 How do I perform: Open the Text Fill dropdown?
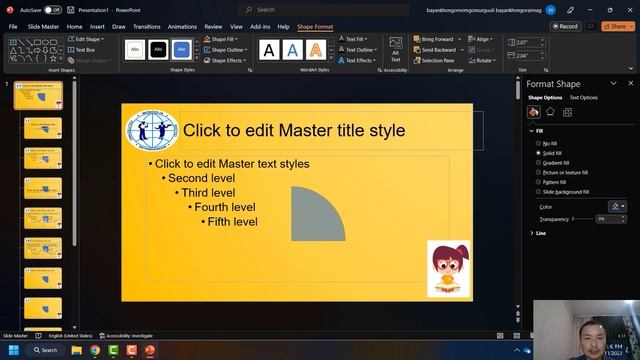coord(353,39)
